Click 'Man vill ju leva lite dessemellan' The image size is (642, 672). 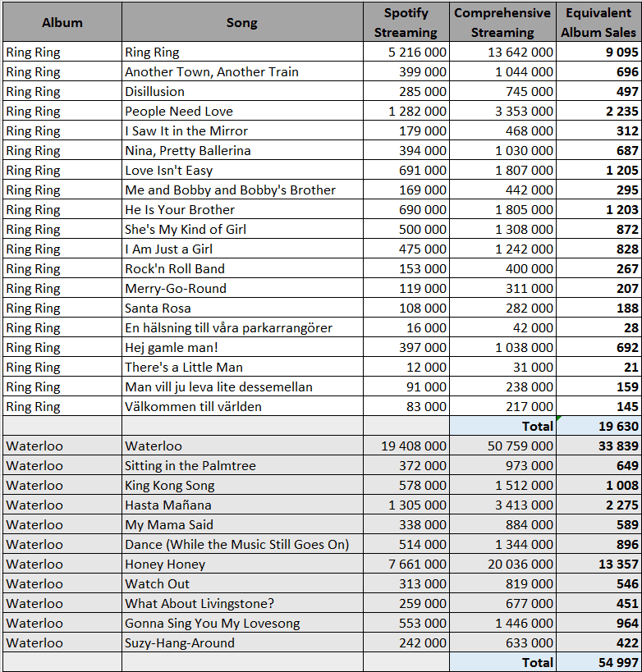tap(242, 387)
